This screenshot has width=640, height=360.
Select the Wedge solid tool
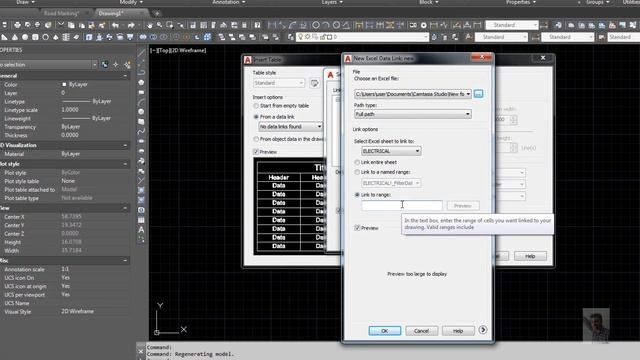point(4,37)
